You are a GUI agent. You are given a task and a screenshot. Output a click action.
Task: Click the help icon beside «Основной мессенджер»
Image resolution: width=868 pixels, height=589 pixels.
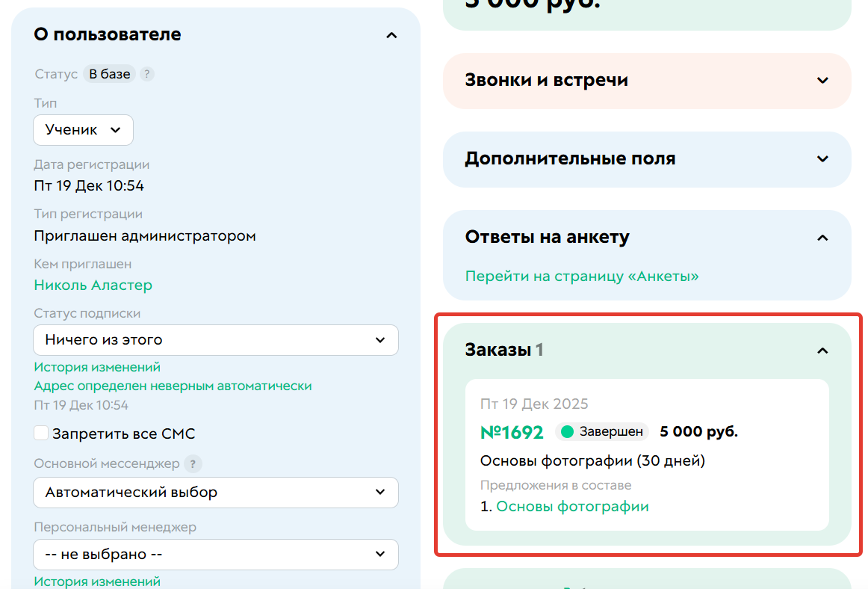pyautogui.click(x=193, y=463)
